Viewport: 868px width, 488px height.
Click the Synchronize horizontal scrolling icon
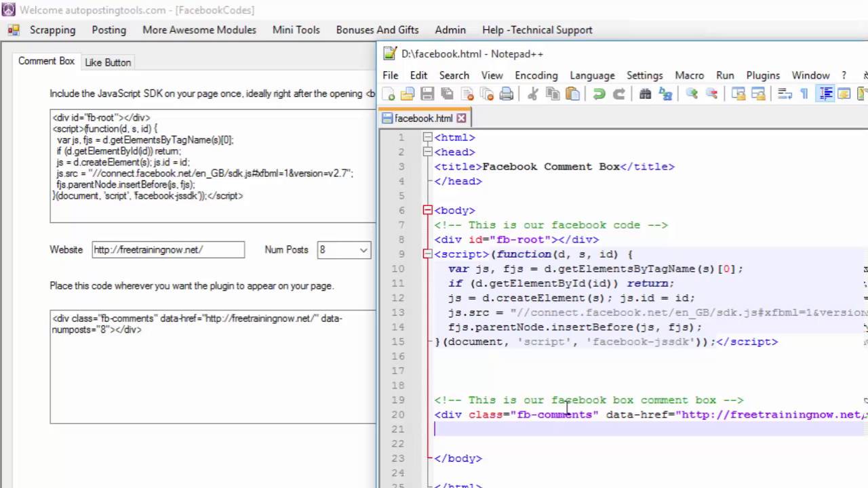click(757, 94)
